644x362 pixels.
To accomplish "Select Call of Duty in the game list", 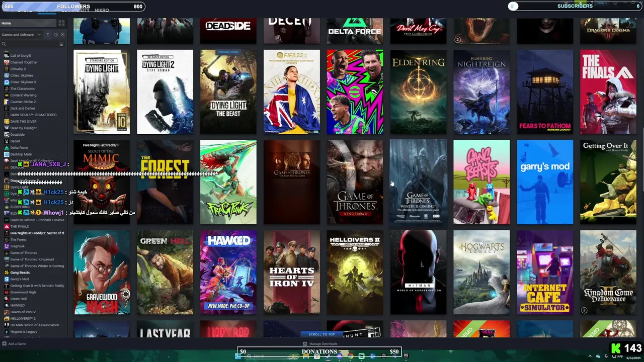I will click(21, 56).
